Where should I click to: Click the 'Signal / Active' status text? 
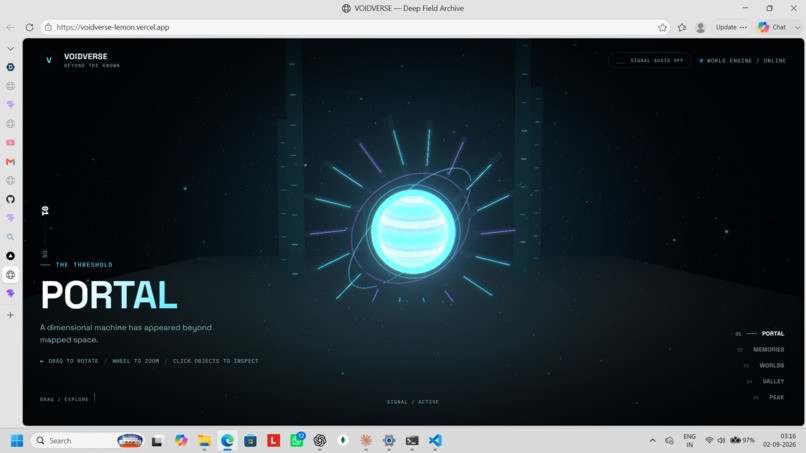pos(413,402)
